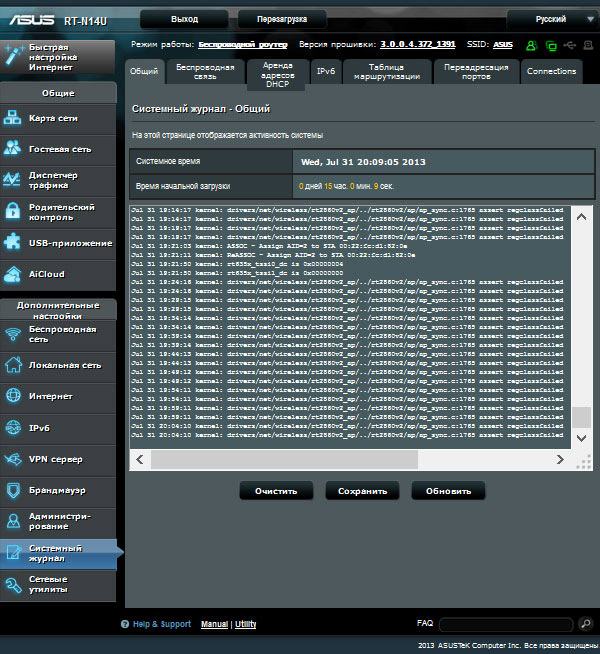
Task: Click the VPN server icon
Action: pyautogui.click(x=13, y=459)
